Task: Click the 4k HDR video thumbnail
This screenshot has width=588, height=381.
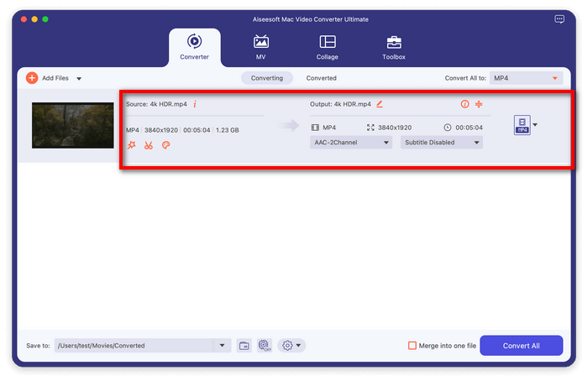Action: [72, 125]
